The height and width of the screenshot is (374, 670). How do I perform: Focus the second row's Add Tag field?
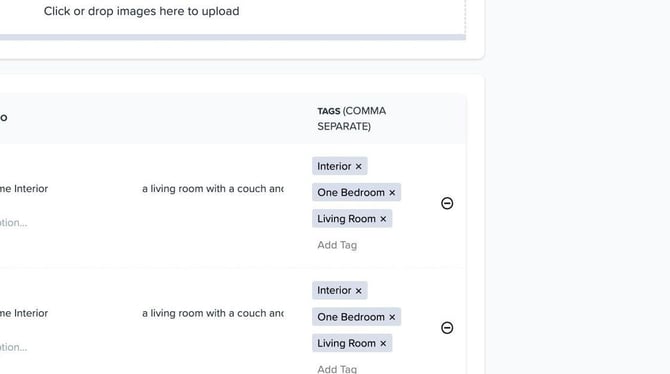coord(337,369)
